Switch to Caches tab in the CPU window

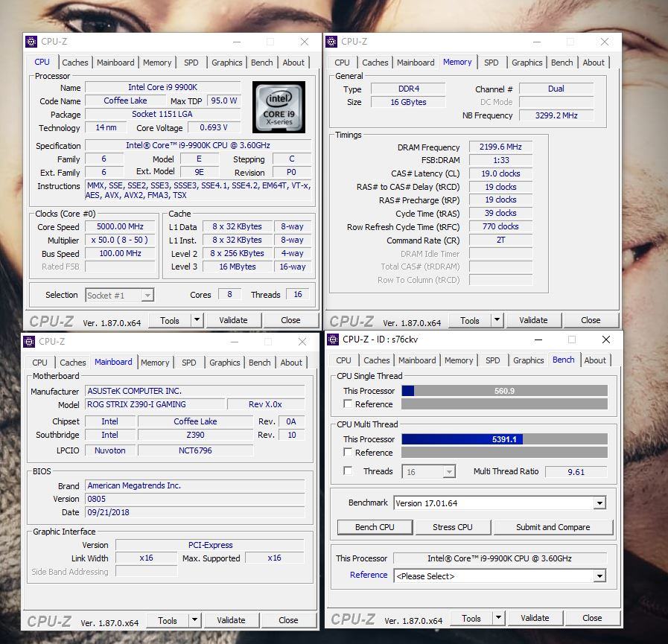coord(75,63)
